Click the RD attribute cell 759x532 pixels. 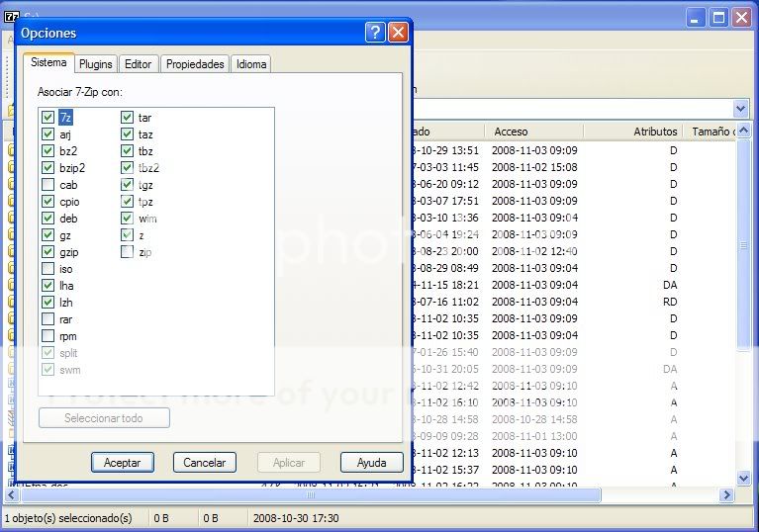pyautogui.click(x=670, y=302)
